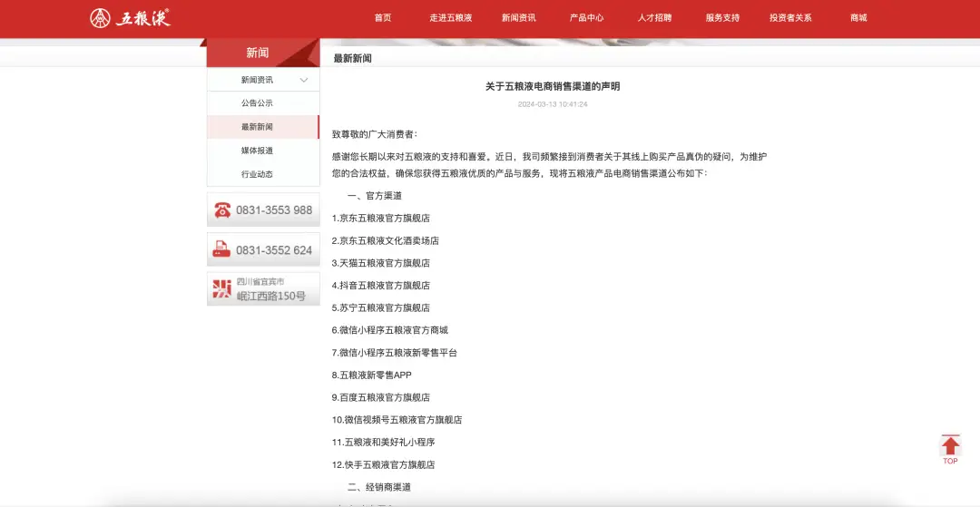This screenshot has height=507, width=980.
Task: Click heading 二、经销商渠道
Action: [379, 487]
